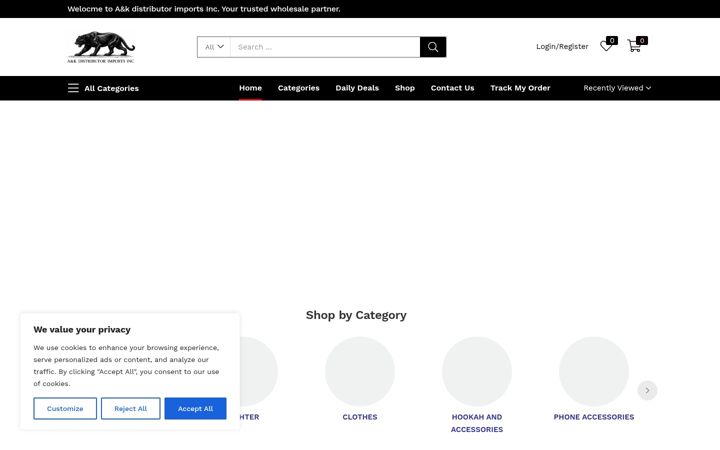Click the black search magnifier button

[x=433, y=47]
